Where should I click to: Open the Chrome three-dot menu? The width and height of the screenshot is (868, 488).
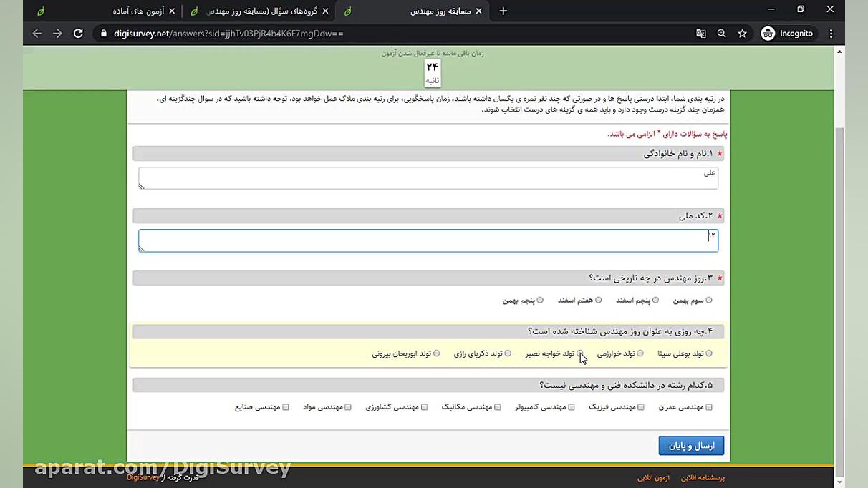point(830,33)
